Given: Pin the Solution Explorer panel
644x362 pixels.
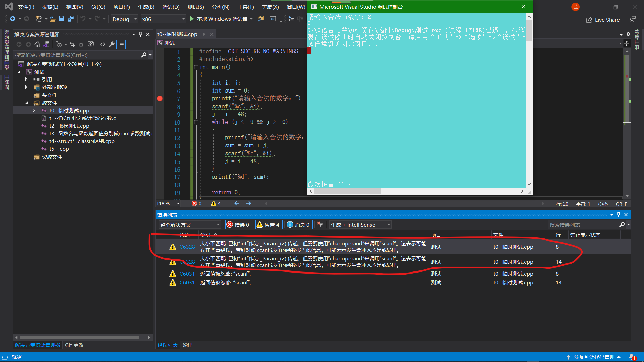Looking at the screenshot, I should (140, 34).
